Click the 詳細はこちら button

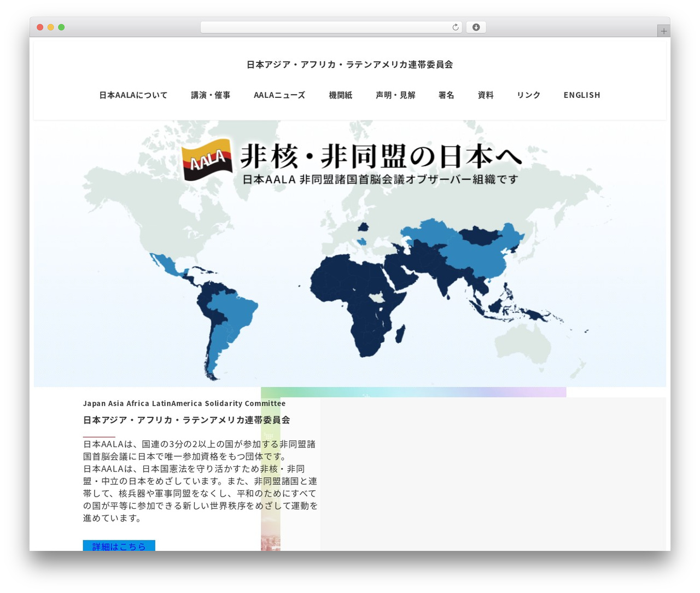tap(119, 545)
